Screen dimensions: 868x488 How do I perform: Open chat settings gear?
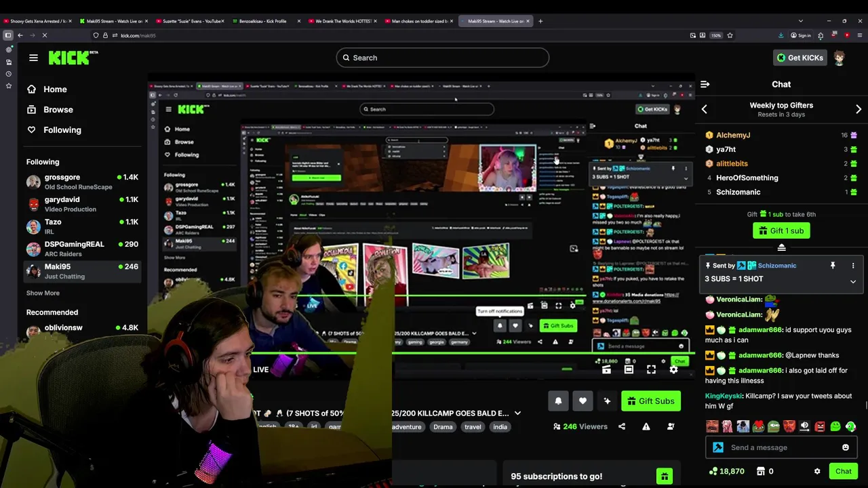pyautogui.click(x=817, y=471)
